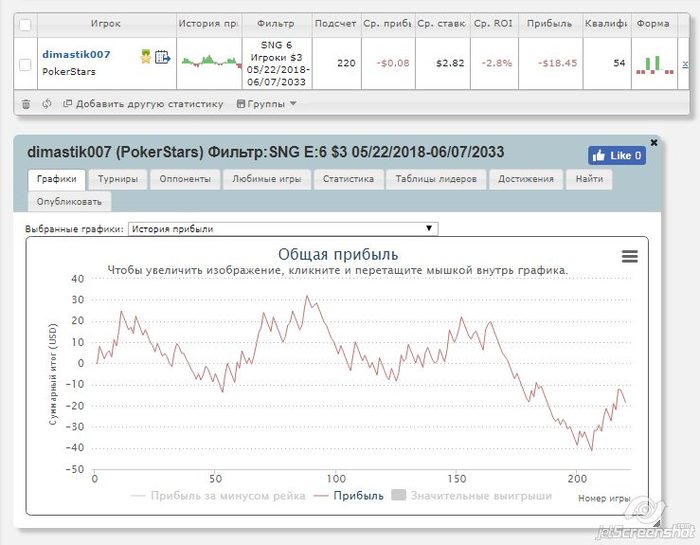Click the x link at row's right edge

(x=685, y=65)
